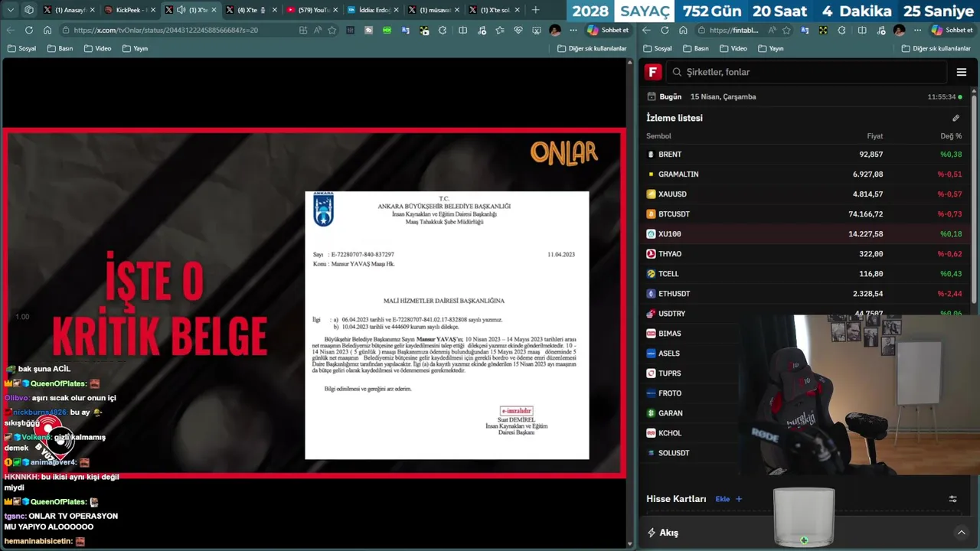Click the x.com address bar URL
This screenshot has width=980, height=551.
(165, 30)
